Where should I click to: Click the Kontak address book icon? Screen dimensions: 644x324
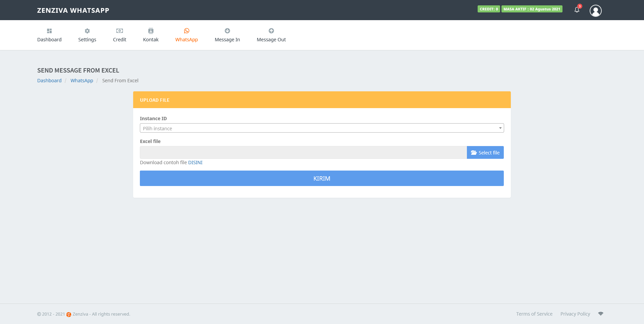click(151, 31)
